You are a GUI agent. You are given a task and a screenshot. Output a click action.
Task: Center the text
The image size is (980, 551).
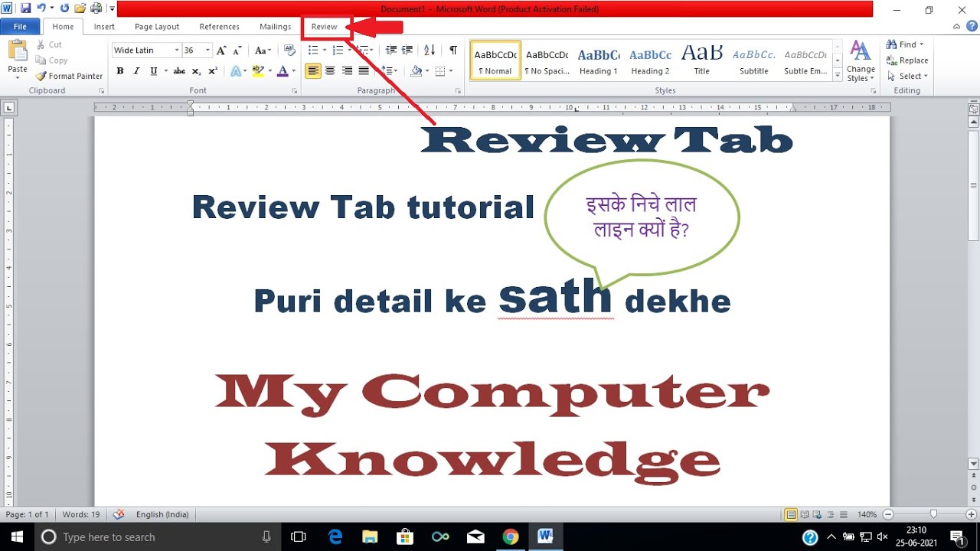(x=330, y=71)
